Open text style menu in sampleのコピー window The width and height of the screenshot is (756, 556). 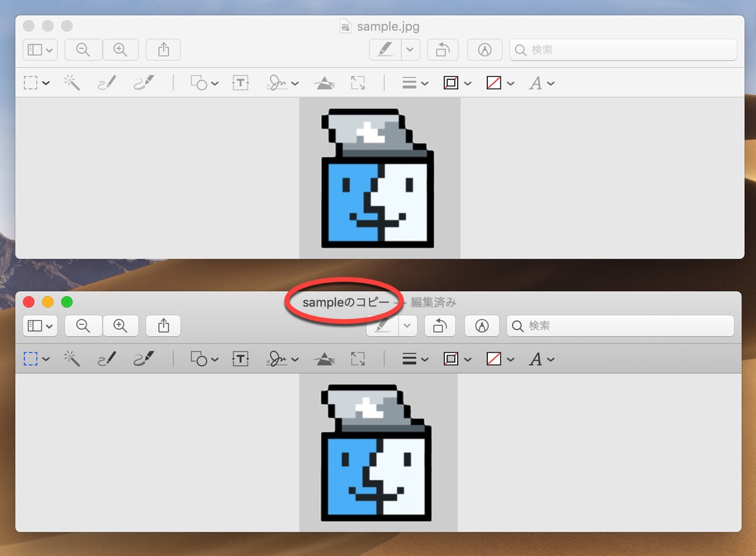click(x=542, y=359)
